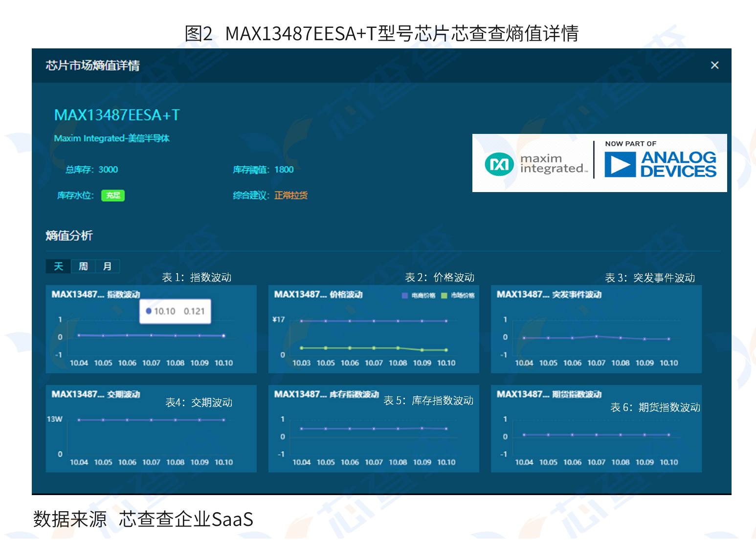Click the Maxim Integrated logo image
The width and height of the screenshot is (756, 542).
[536, 163]
